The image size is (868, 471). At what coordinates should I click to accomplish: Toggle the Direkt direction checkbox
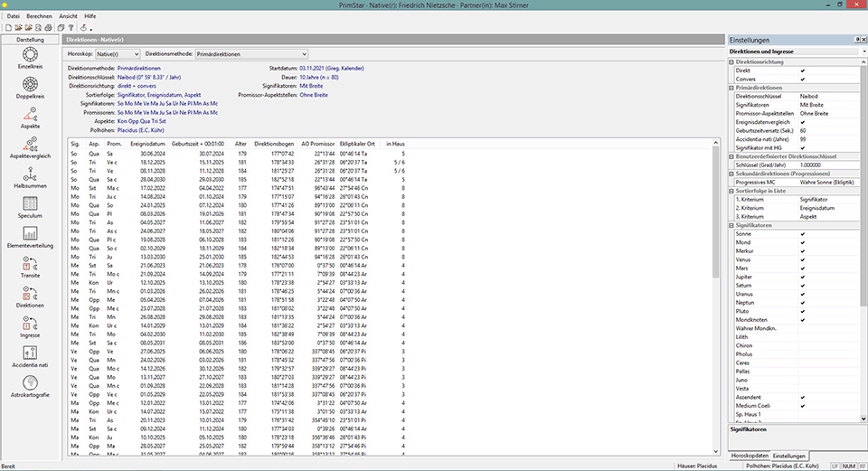tap(803, 71)
